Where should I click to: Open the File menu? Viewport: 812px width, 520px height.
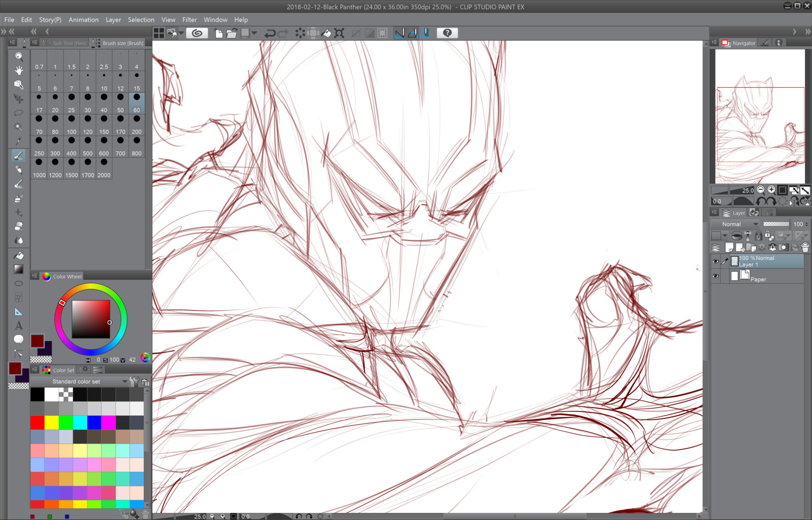tap(9, 20)
